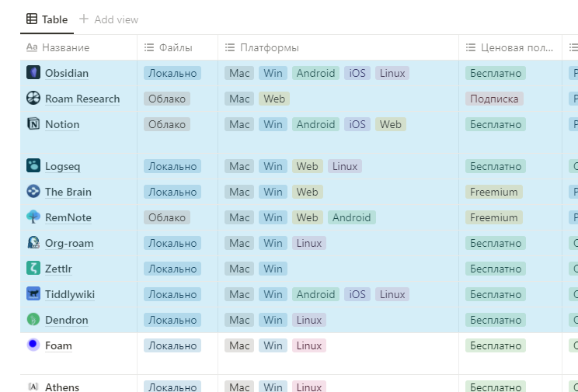Image resolution: width=578 pixels, height=392 pixels.
Task: Open The Brain page
Action: (x=68, y=192)
